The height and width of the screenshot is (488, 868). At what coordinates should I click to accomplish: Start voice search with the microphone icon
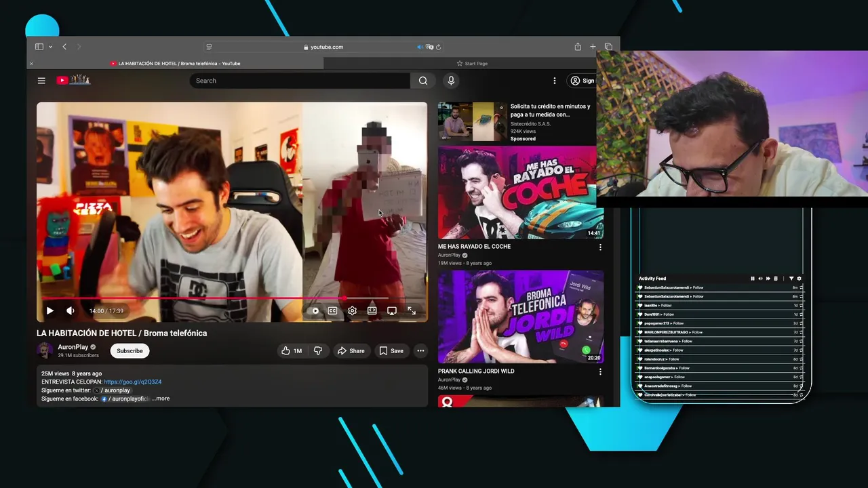451,81
